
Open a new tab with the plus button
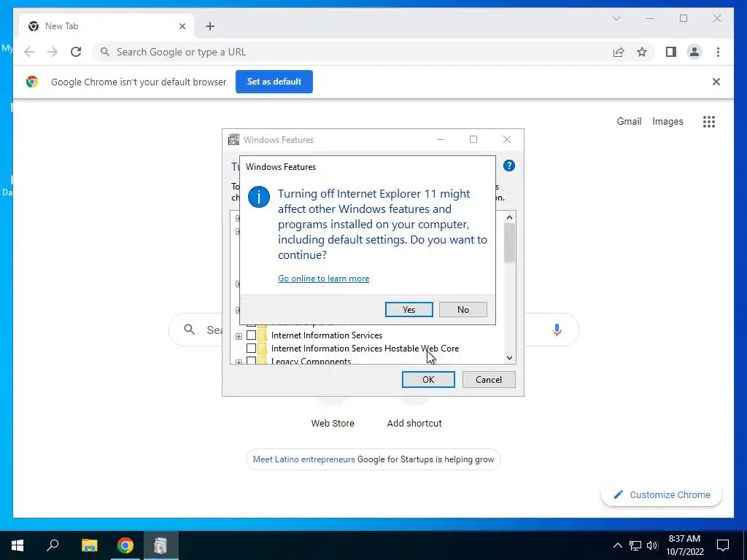click(209, 26)
